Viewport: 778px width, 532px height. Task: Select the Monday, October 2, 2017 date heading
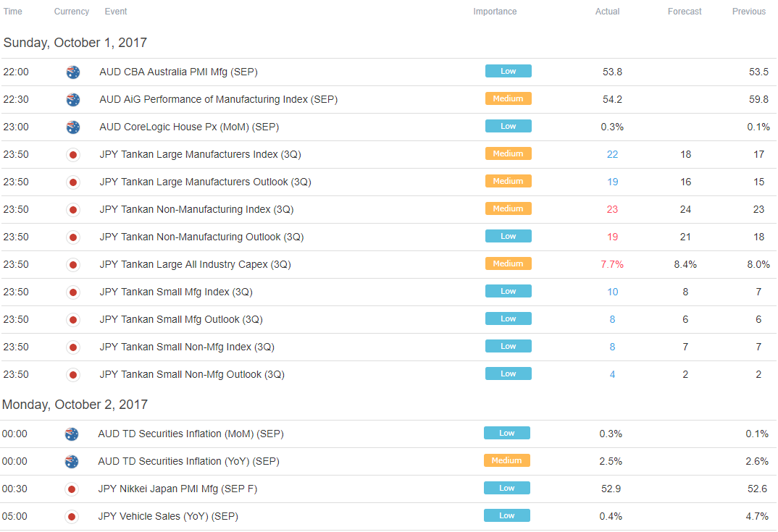(x=75, y=405)
